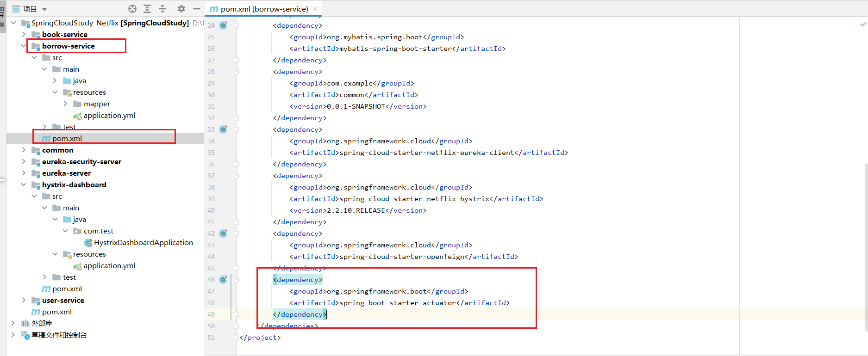
Task: Click the green inspection checkmark in editor corner
Action: pos(863,24)
